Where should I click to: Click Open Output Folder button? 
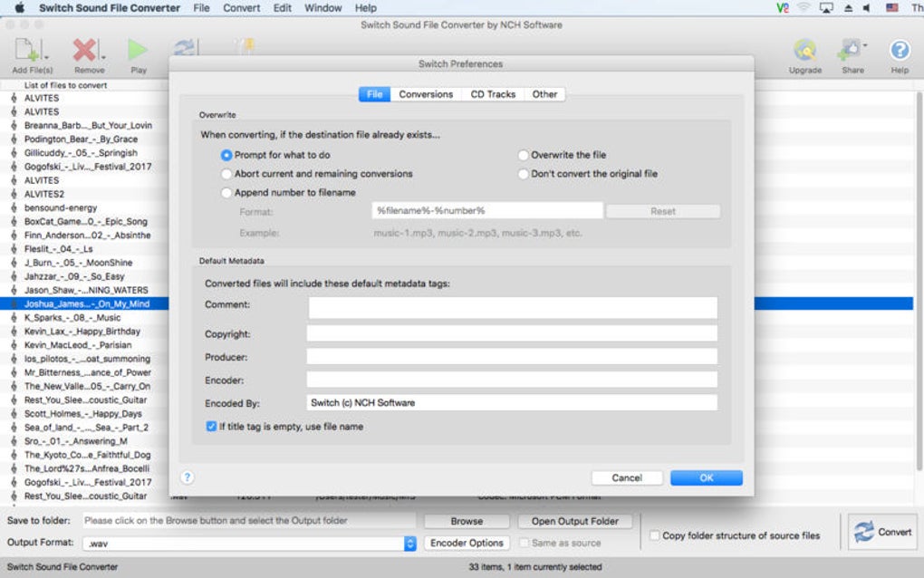click(x=575, y=522)
